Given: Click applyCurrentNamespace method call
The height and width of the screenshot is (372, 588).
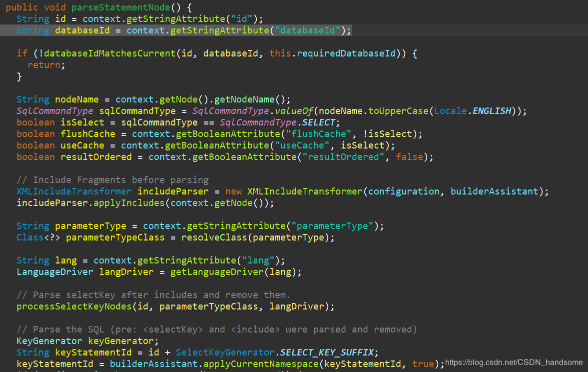Looking at the screenshot, I should pos(261,363).
